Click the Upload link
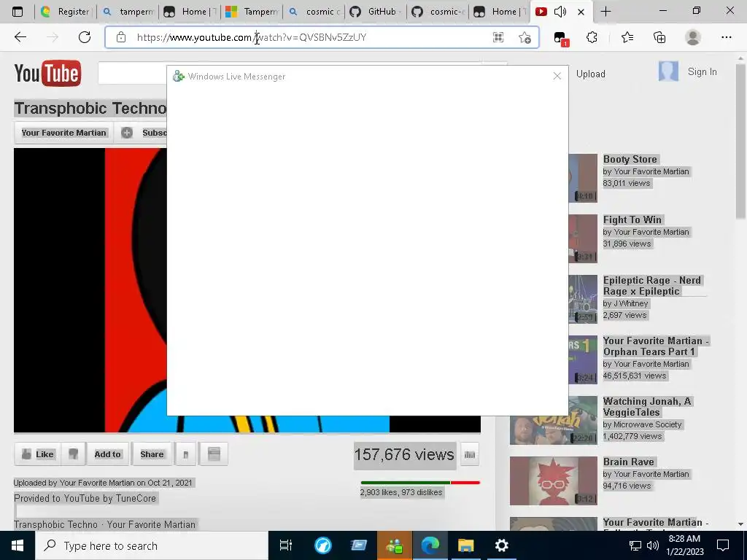 [x=591, y=74]
